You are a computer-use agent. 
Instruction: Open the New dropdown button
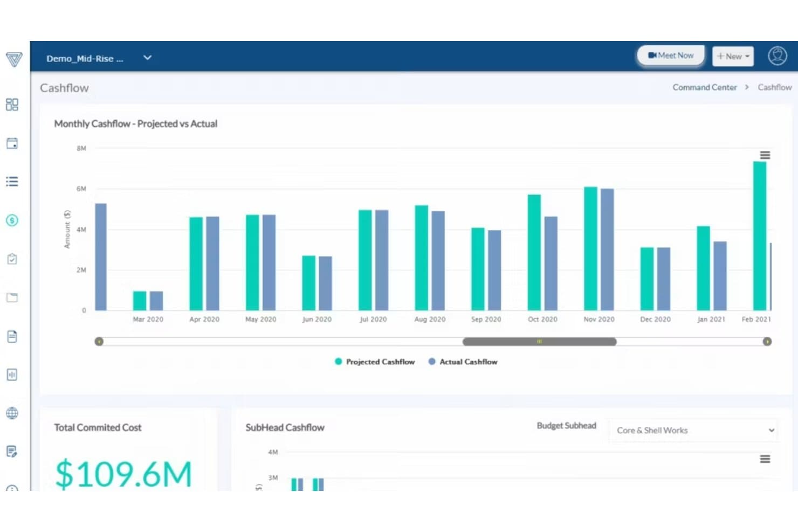733,56
